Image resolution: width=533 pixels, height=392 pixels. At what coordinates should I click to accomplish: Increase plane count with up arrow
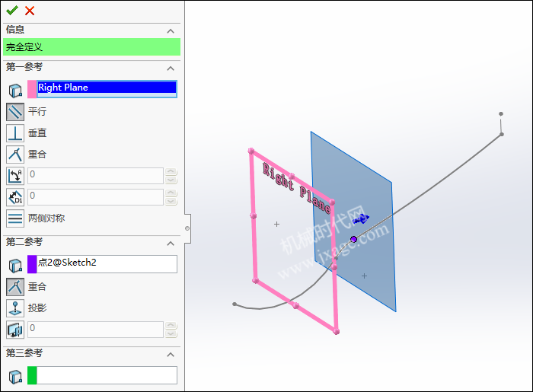(171, 326)
